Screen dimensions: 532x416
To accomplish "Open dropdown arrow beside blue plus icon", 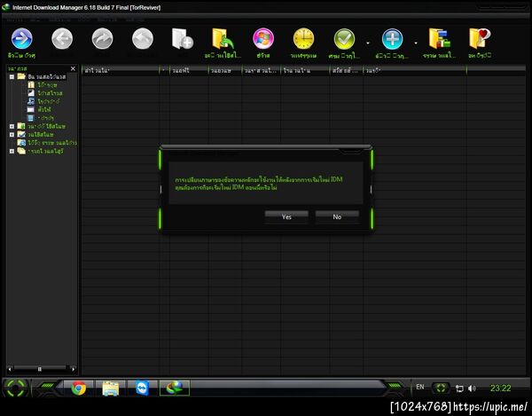I will pyautogui.click(x=416, y=43).
